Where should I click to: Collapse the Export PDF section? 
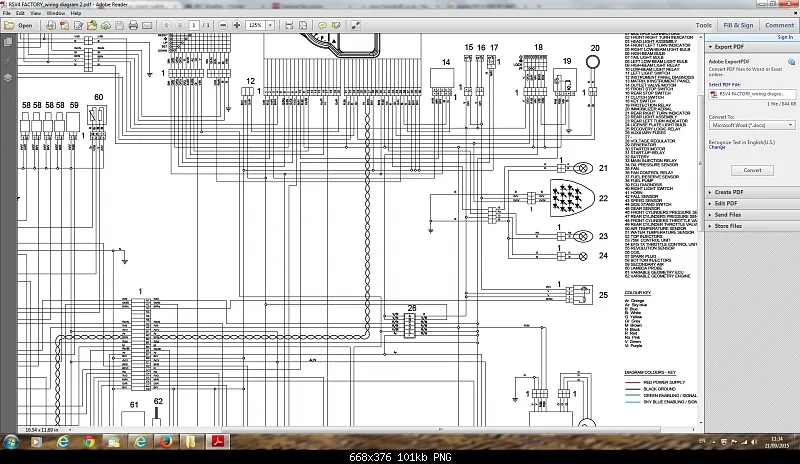710,47
